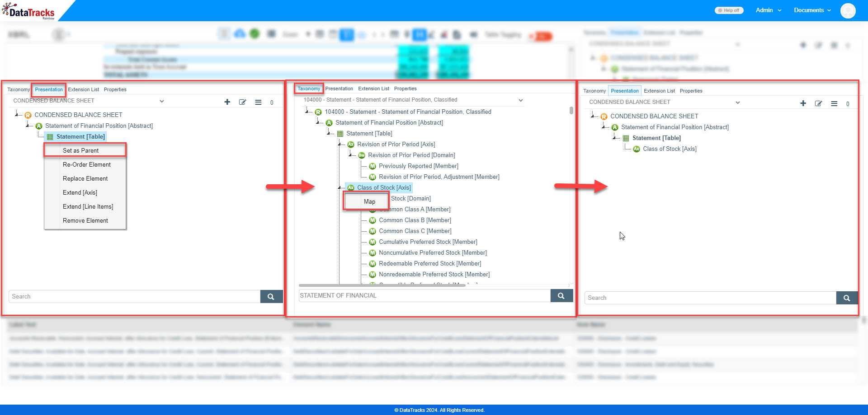Image resolution: width=868 pixels, height=415 pixels.
Task: Open CONDENSED BALANCE SHEET dropdown in right panel
Action: click(664, 102)
